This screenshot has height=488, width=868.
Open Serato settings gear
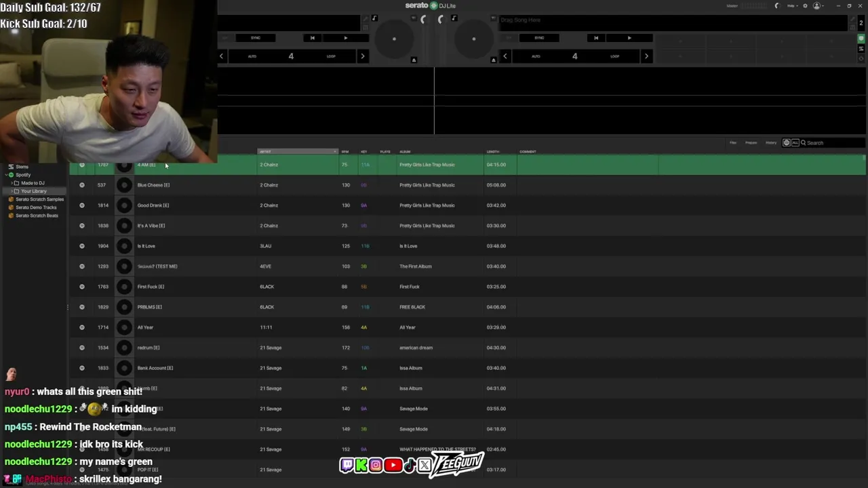point(805,5)
